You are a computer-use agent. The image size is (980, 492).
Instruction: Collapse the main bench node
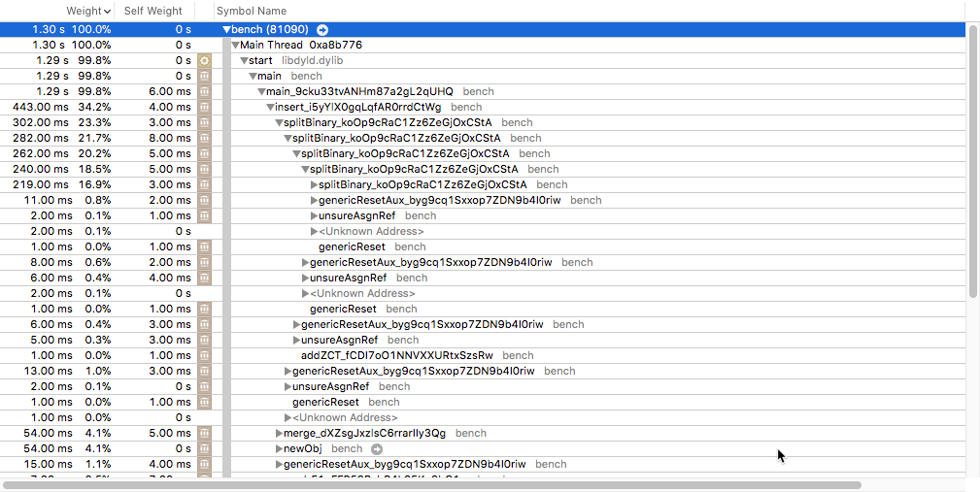coord(253,76)
